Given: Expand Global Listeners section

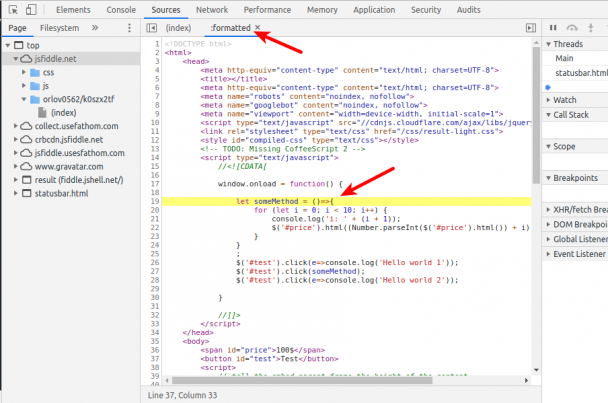Looking at the screenshot, I should pyautogui.click(x=548, y=239).
